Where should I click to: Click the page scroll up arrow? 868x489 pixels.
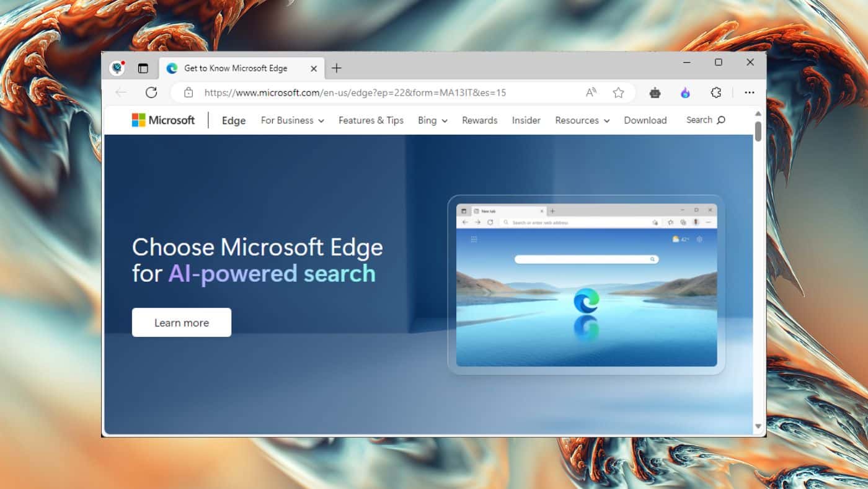coord(758,114)
